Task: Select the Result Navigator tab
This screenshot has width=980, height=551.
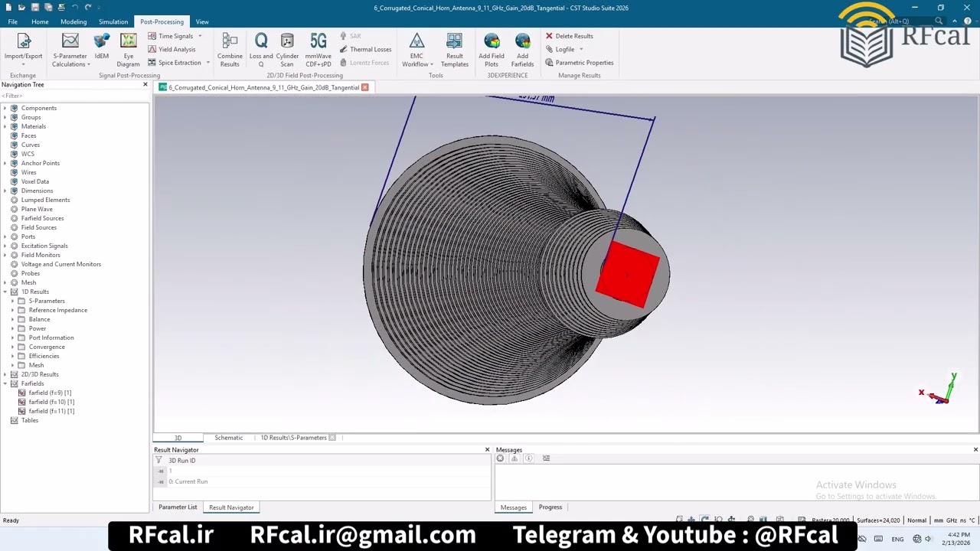Action: coord(231,507)
